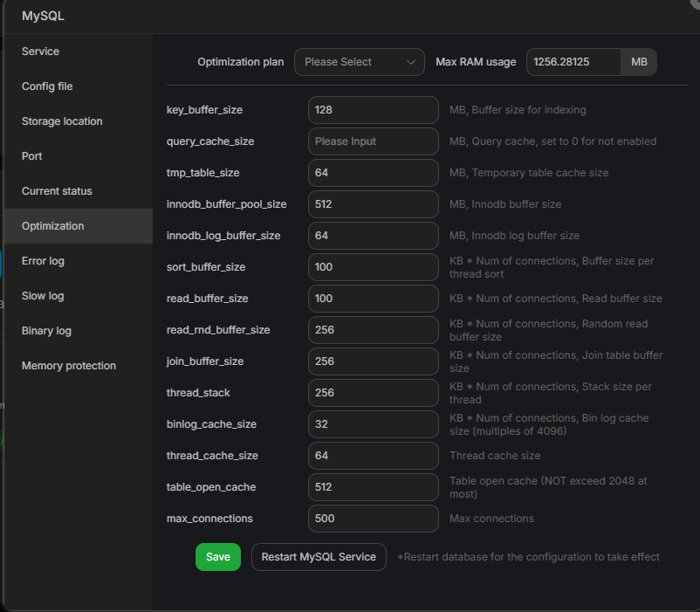Switch to Binary log section
Screen dimensions: 700x612
[46, 331]
